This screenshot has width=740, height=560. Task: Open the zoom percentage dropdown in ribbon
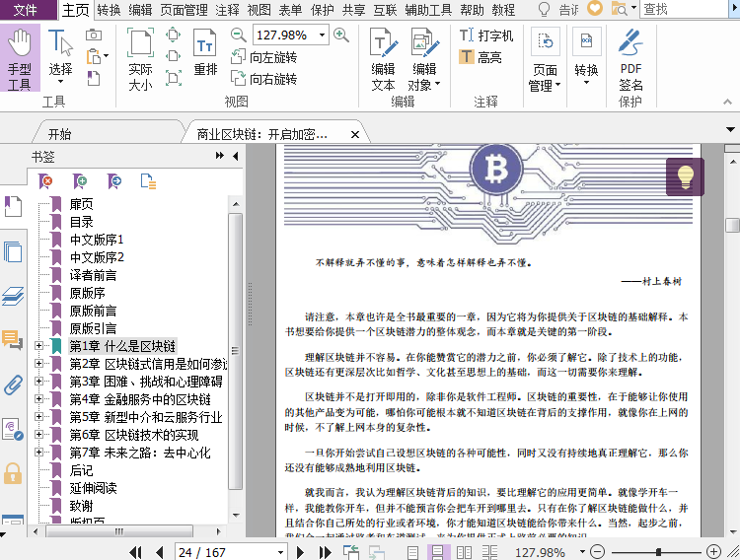[322, 35]
